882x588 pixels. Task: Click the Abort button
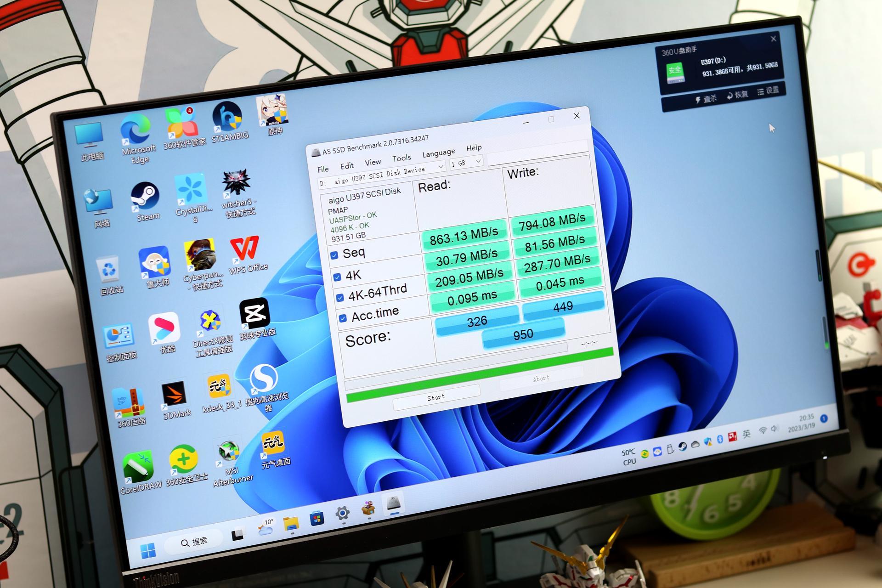(541, 379)
